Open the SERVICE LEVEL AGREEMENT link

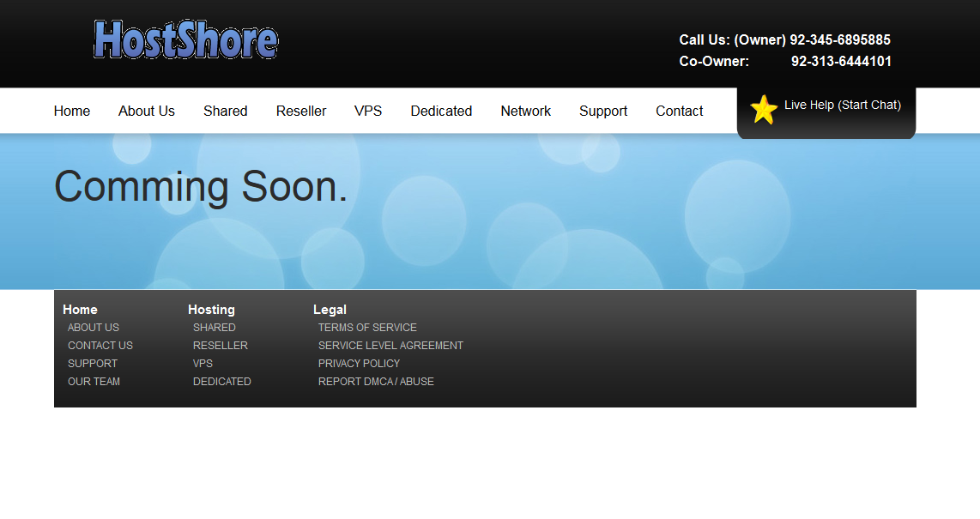pyautogui.click(x=390, y=346)
